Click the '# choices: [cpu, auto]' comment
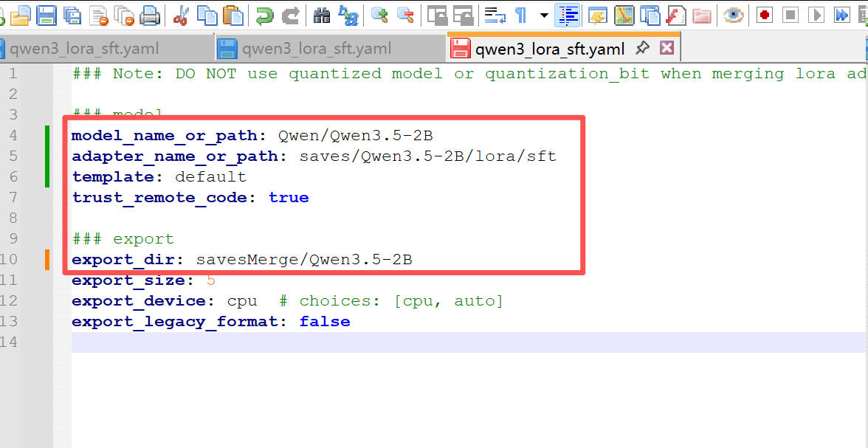 click(x=391, y=301)
